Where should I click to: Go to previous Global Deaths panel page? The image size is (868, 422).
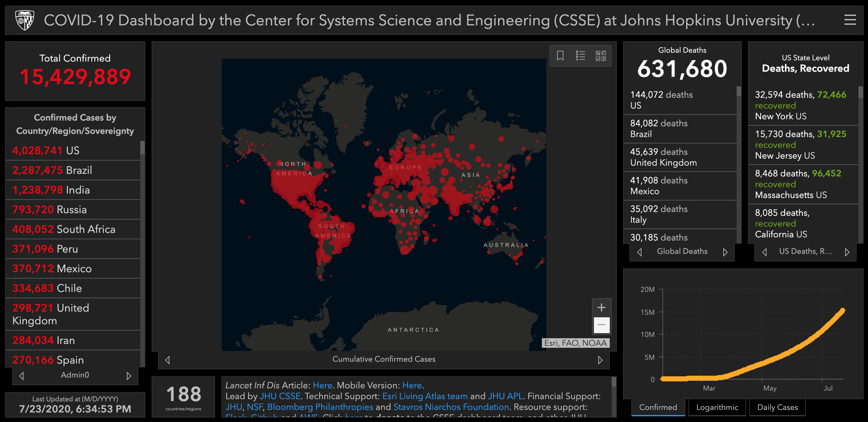tap(639, 252)
